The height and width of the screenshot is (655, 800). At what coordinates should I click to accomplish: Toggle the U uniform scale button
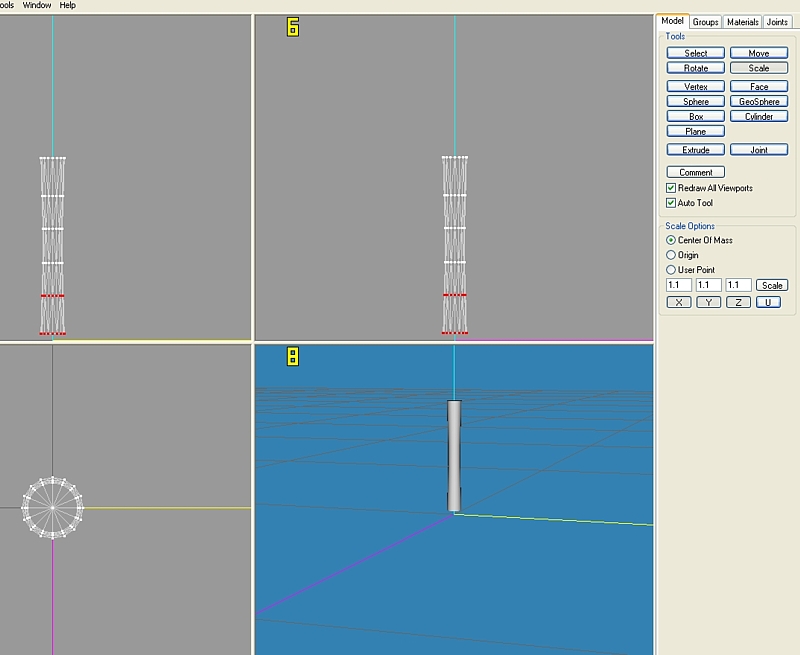(x=767, y=302)
